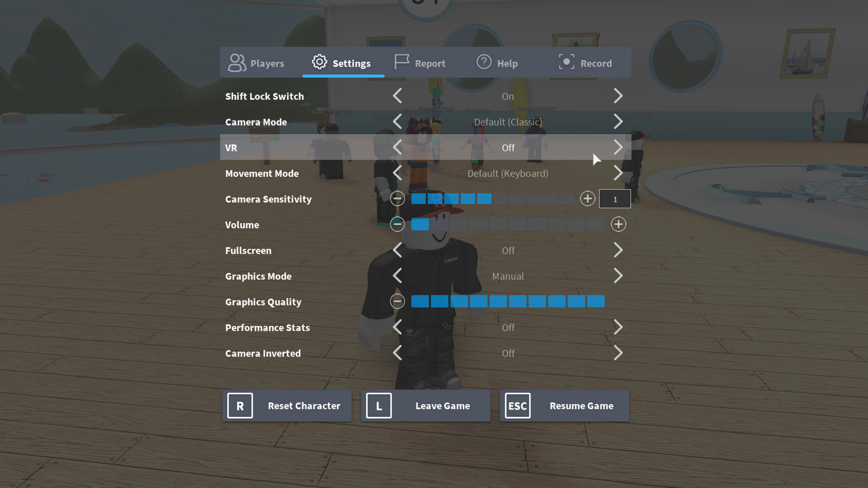This screenshot has height=488, width=868.
Task: Expand Camera Mode options left arrow
Action: pyautogui.click(x=398, y=122)
